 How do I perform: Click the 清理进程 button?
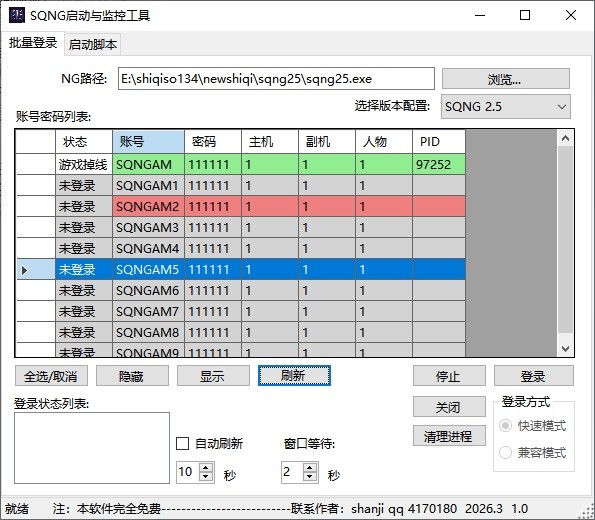(x=449, y=436)
